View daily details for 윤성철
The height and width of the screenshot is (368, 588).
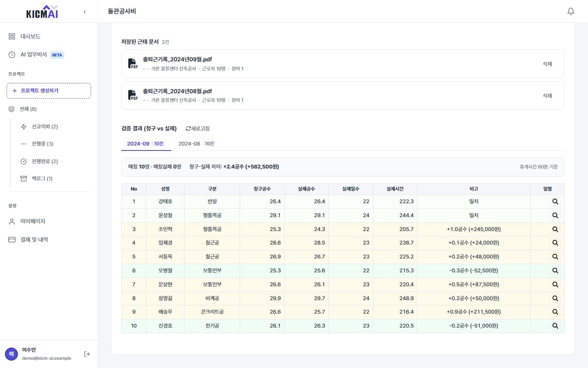point(555,215)
